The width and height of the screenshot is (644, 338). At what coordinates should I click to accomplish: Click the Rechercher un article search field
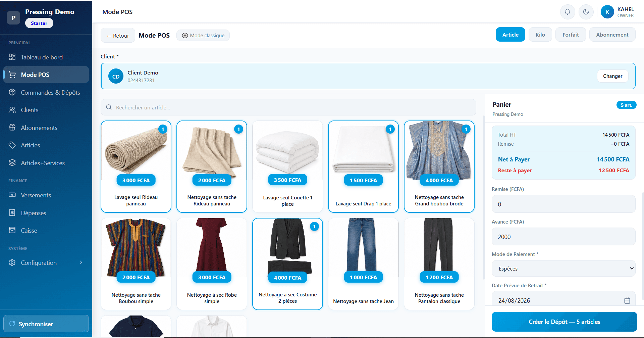pos(288,107)
